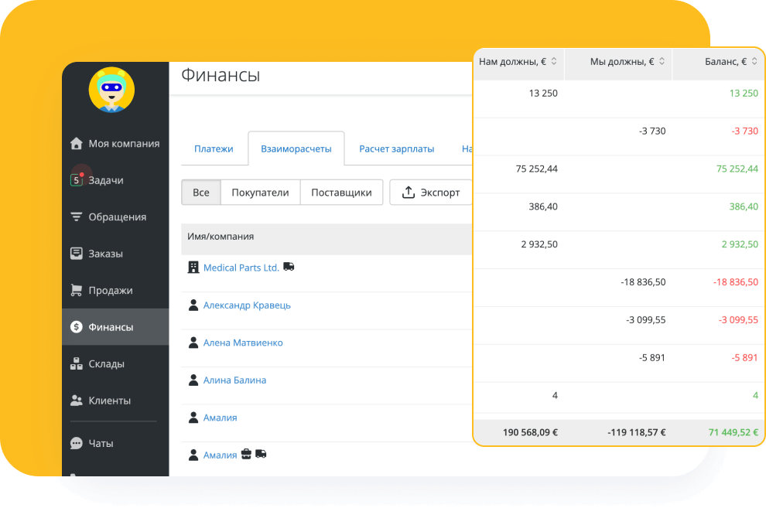This screenshot has width=766, height=532.
Task: Select the Финансы menu item
Action: point(115,327)
